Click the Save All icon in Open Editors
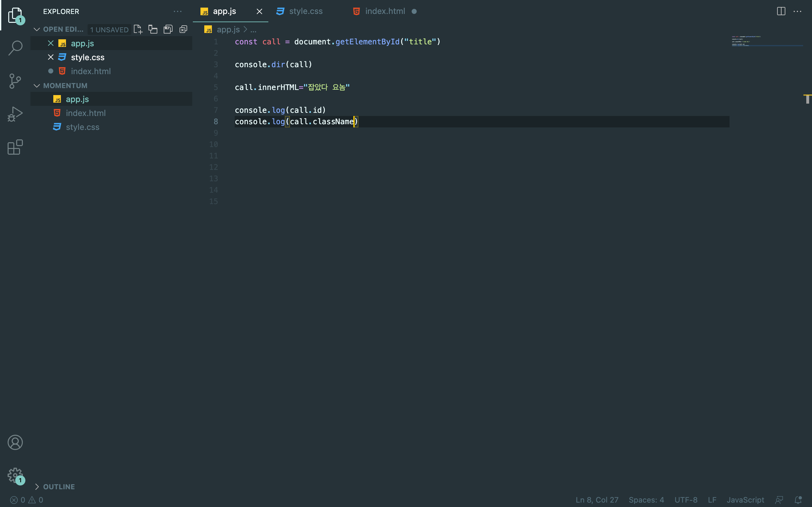The width and height of the screenshot is (812, 507). 168,29
